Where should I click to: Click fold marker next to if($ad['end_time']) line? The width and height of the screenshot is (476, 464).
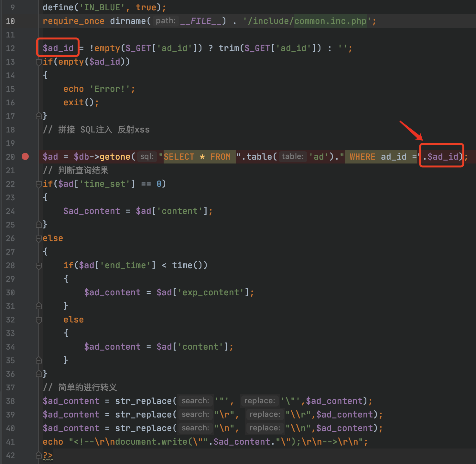(x=38, y=265)
